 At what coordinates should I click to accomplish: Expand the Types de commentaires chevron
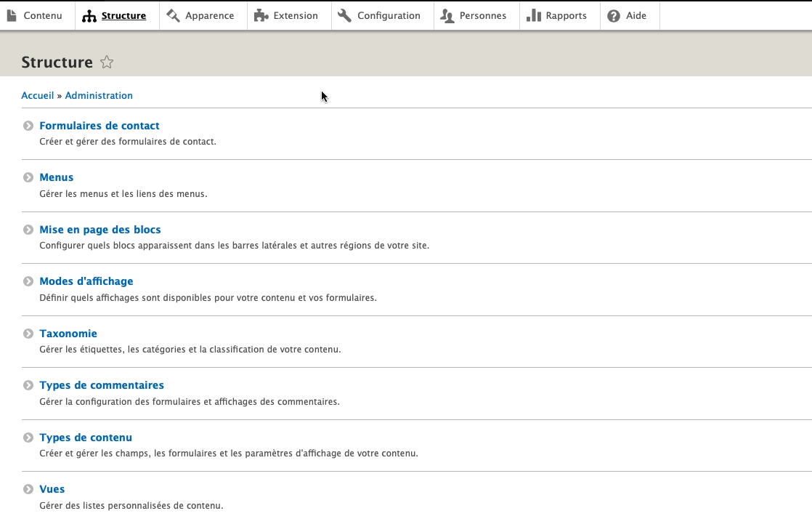pyautogui.click(x=28, y=384)
